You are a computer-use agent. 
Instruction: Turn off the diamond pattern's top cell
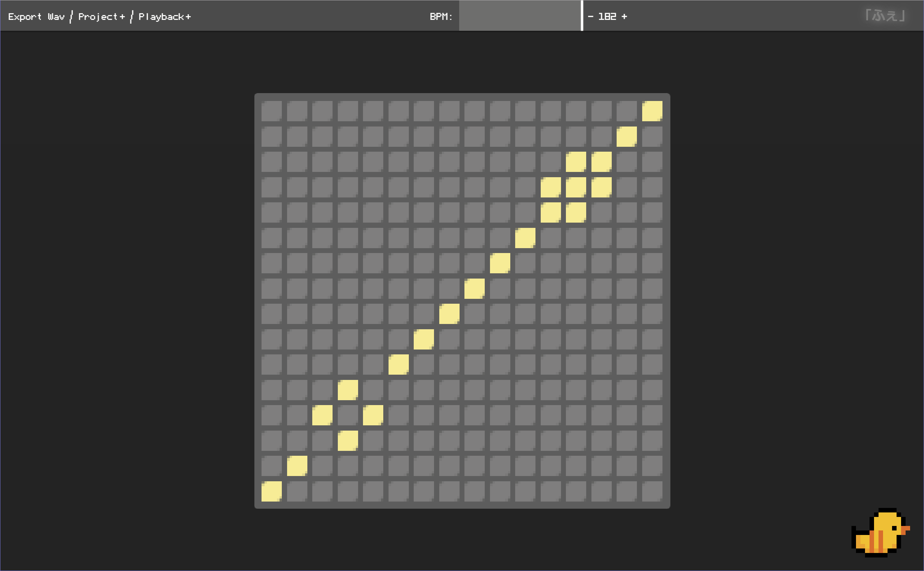(348, 390)
